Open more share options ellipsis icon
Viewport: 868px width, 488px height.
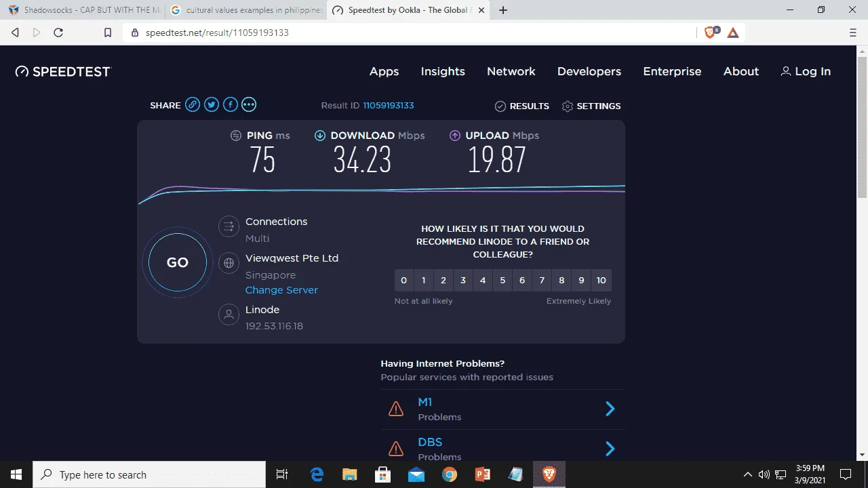249,105
